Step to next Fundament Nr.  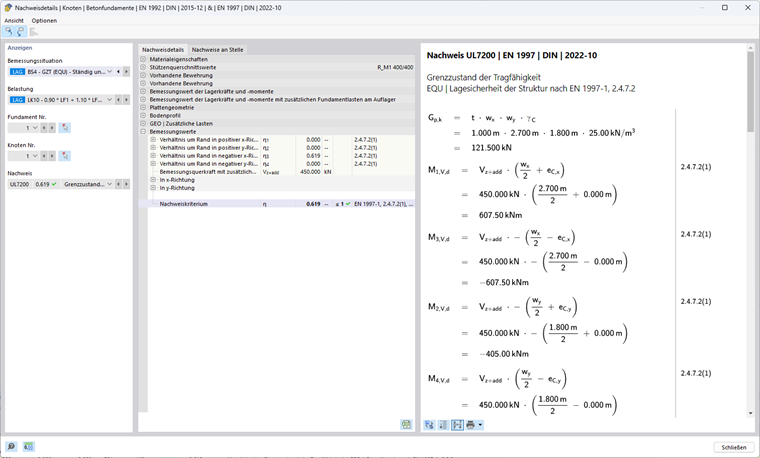coord(52,128)
